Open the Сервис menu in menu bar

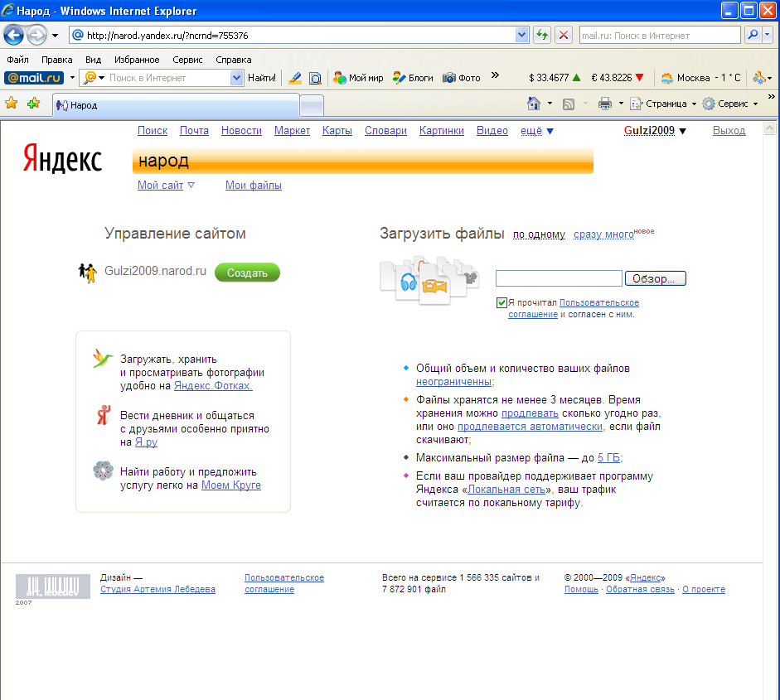click(187, 60)
